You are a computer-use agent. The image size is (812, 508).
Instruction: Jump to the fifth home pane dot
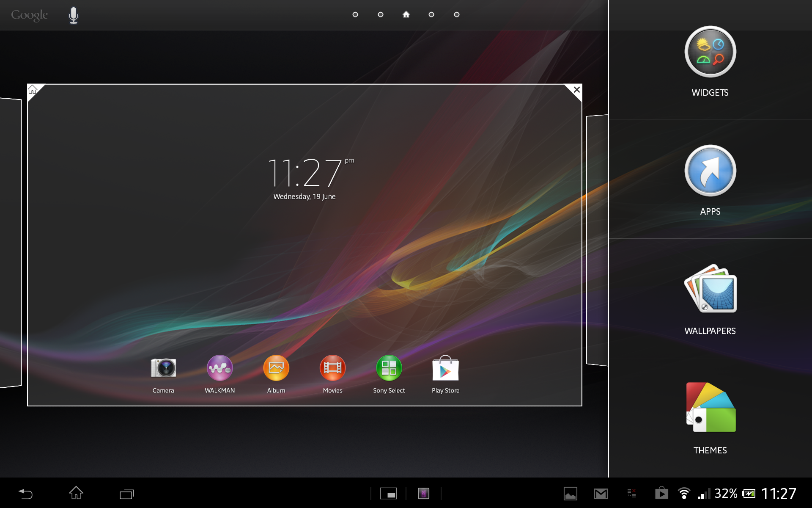pos(457,14)
